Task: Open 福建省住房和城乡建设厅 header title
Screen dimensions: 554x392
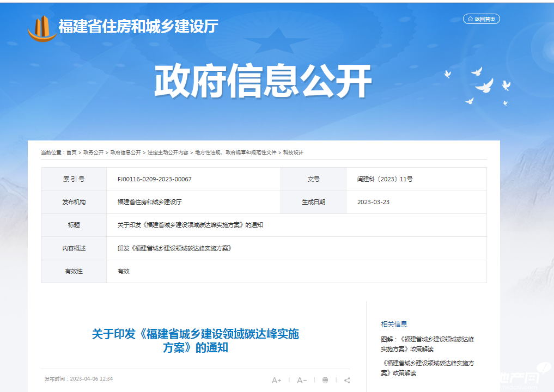Action: 138,27
